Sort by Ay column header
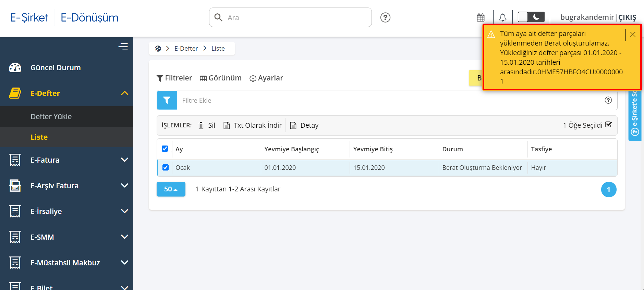644x290 pixels. click(x=179, y=149)
